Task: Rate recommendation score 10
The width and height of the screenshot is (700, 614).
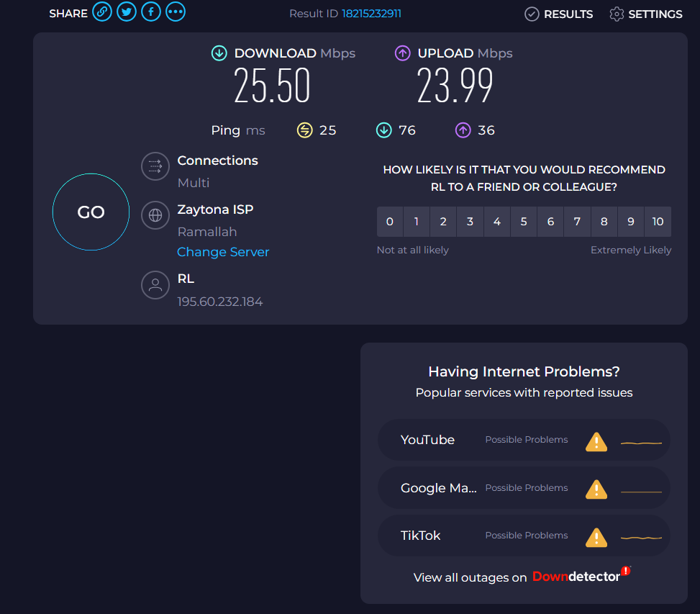Action: [x=658, y=222]
